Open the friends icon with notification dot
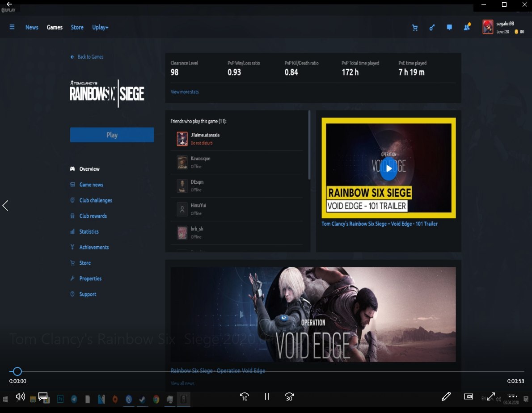The image size is (532, 413). pyautogui.click(x=467, y=27)
